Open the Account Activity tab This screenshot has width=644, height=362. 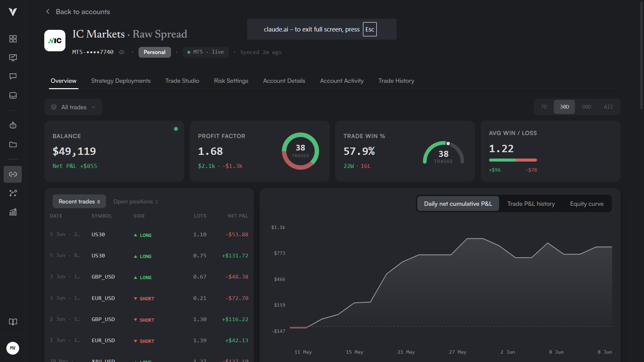click(x=342, y=81)
